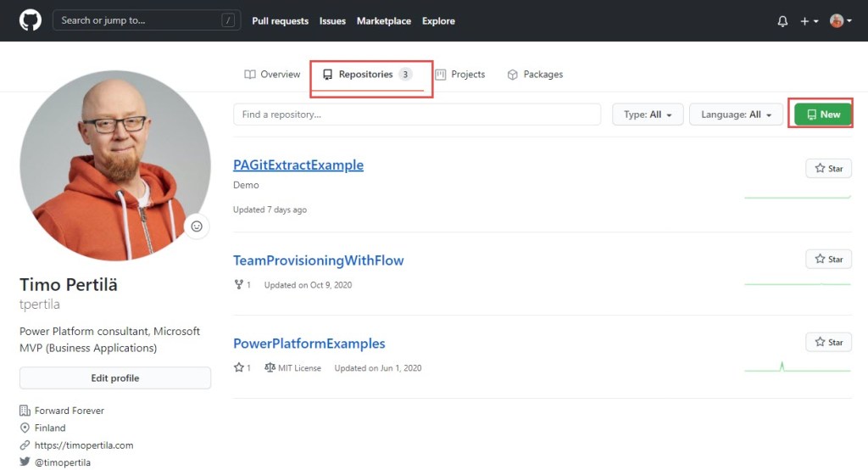Expand the Type: All filter dropdown
The width and height of the screenshot is (868, 470).
pos(648,115)
